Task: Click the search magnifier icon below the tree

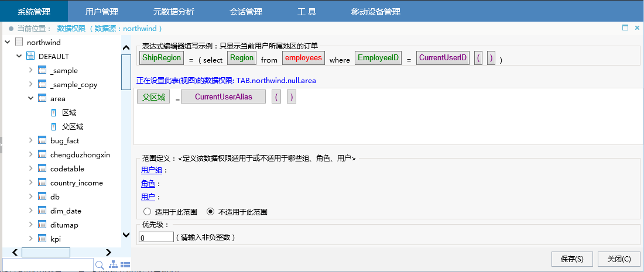Action: point(100,265)
